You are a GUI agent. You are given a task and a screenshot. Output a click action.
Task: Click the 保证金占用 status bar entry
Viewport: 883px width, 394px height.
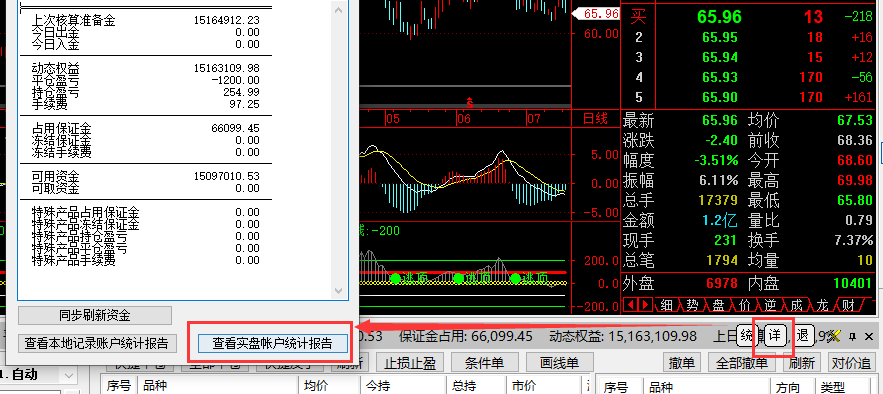click(x=466, y=337)
